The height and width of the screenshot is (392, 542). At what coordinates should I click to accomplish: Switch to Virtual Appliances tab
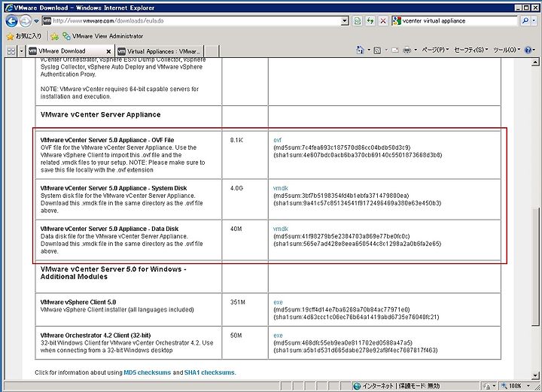click(x=160, y=51)
